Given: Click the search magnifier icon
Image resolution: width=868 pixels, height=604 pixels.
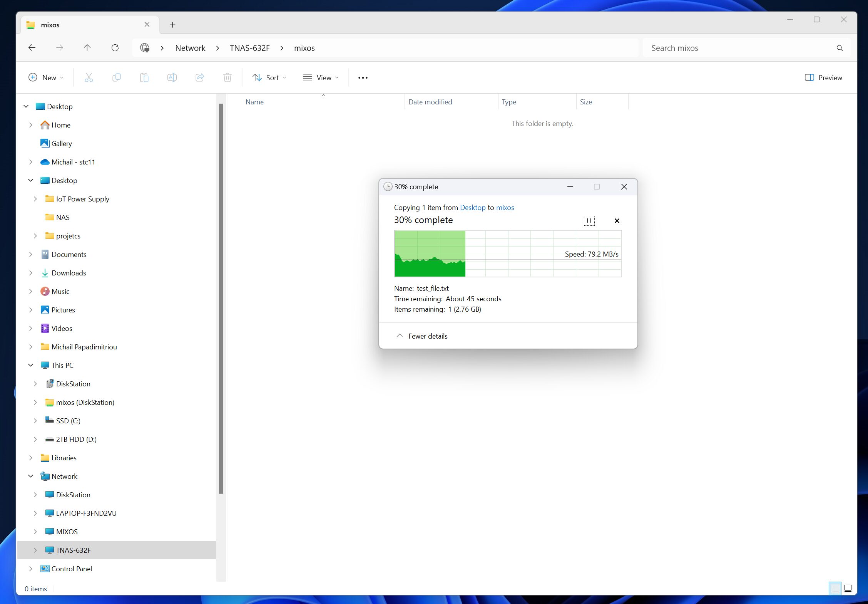Looking at the screenshot, I should [x=840, y=48].
